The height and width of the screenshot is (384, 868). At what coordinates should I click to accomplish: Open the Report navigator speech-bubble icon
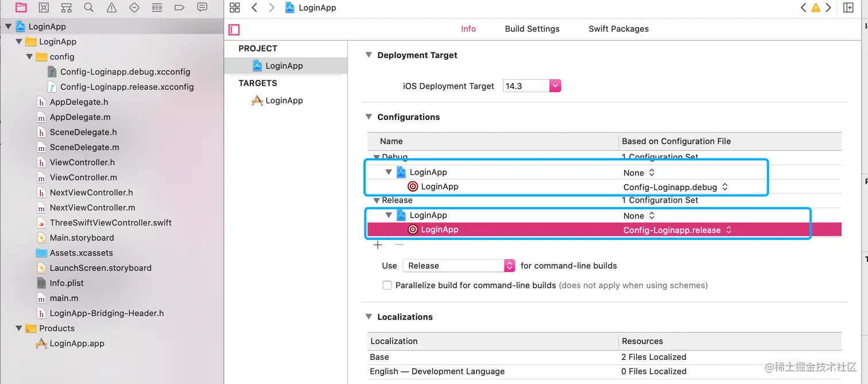click(x=202, y=7)
